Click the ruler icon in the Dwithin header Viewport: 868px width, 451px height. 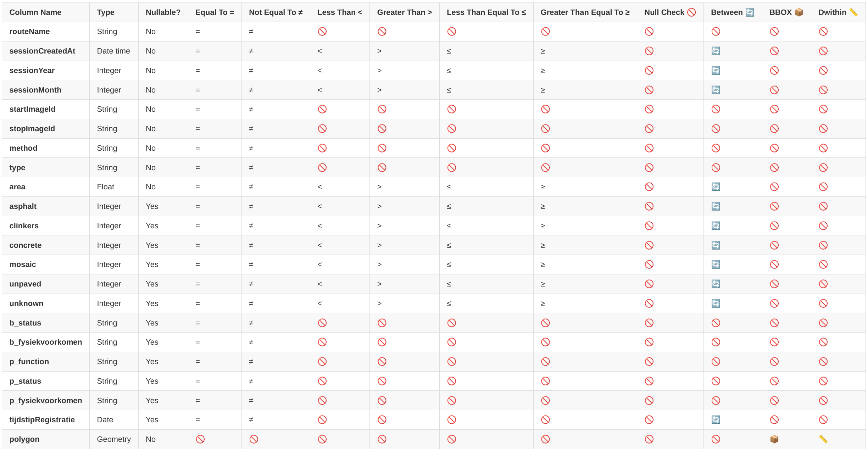(853, 12)
